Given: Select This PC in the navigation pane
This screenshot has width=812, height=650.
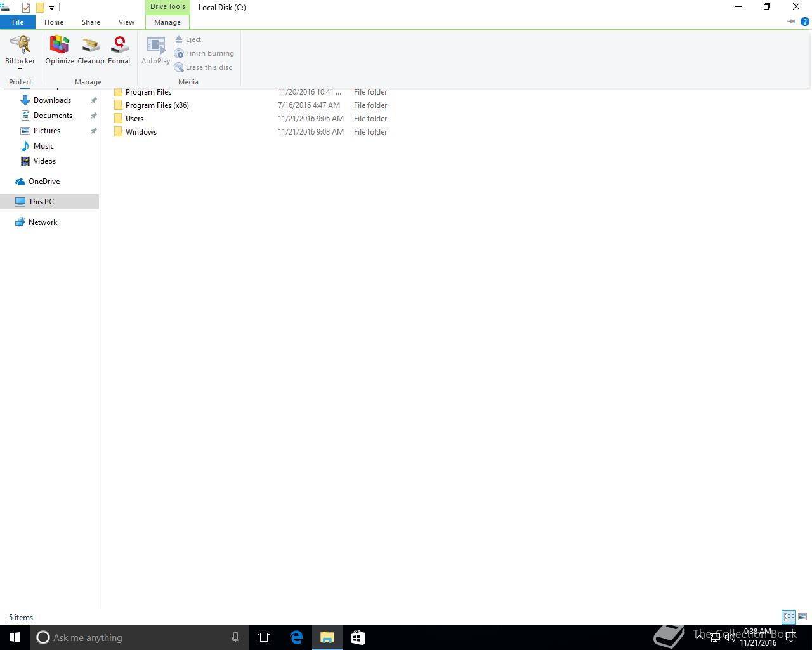Looking at the screenshot, I should [x=49, y=202].
